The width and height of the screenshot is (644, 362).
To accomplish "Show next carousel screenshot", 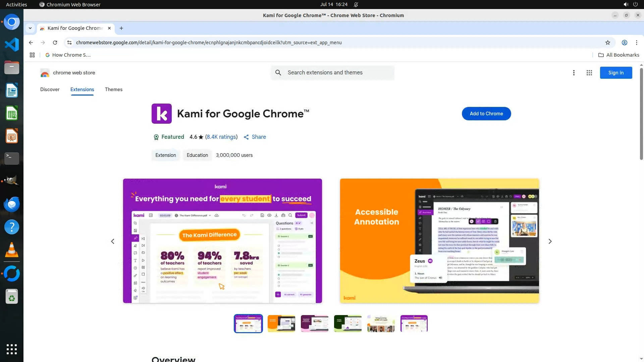I will pyautogui.click(x=550, y=241).
